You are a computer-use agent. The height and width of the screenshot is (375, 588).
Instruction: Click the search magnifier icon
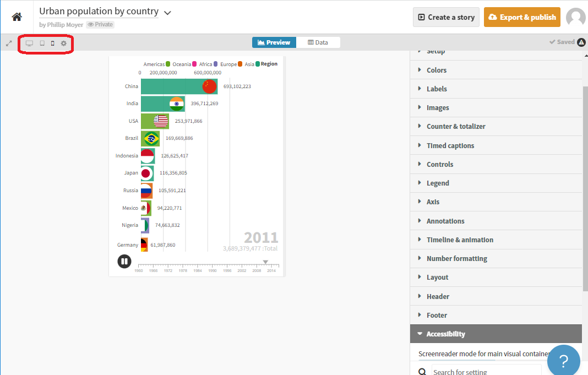pos(422,371)
